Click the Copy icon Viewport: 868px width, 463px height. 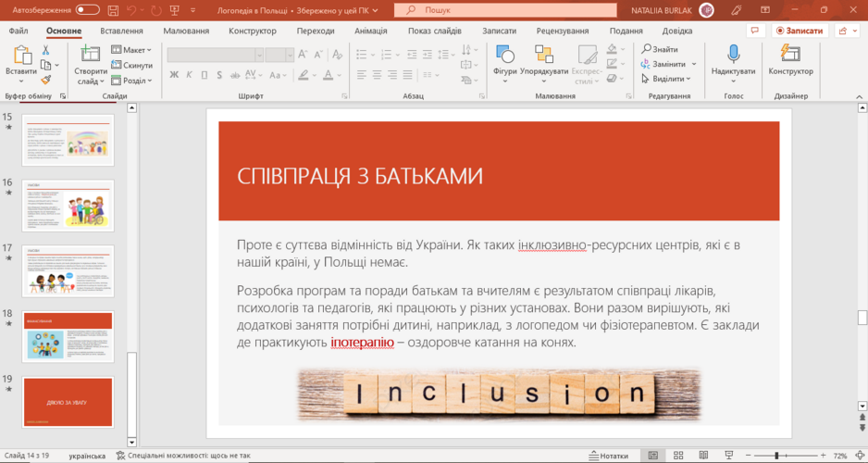[x=46, y=65]
